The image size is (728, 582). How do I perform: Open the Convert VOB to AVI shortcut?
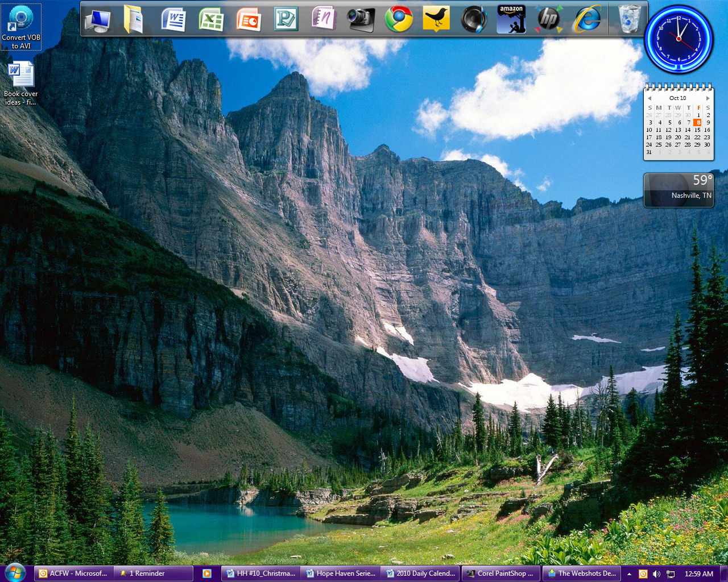21,27
